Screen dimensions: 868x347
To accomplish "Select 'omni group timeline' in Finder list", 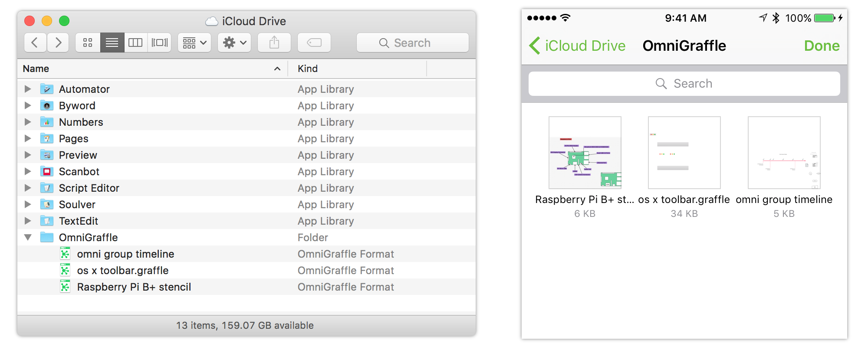I will (126, 254).
